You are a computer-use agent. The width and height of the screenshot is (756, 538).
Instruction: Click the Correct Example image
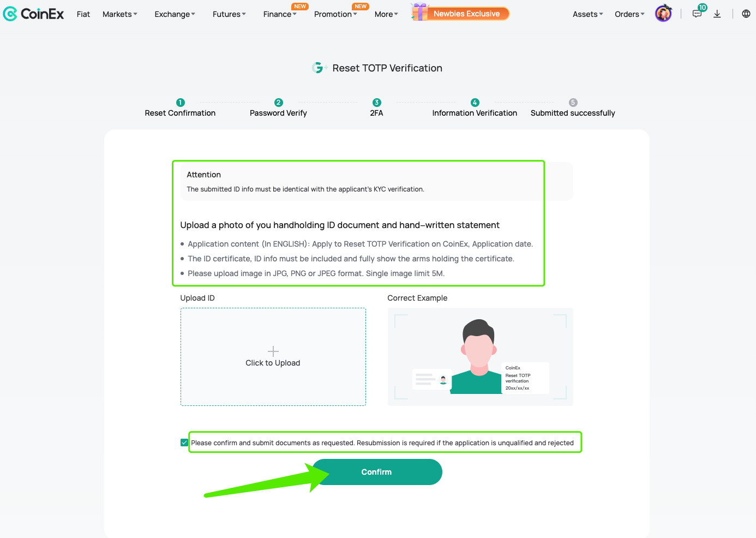coord(481,357)
